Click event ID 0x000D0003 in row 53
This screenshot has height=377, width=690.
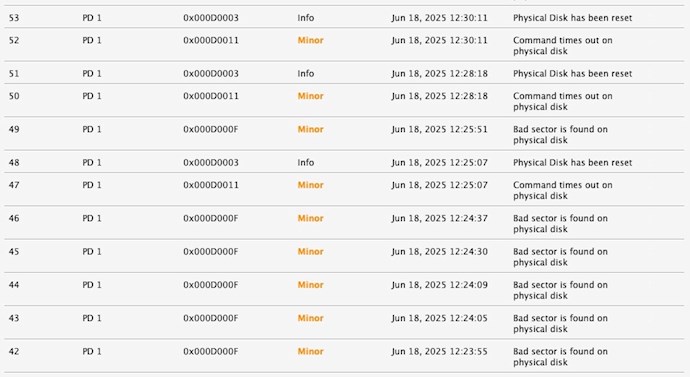(211, 18)
